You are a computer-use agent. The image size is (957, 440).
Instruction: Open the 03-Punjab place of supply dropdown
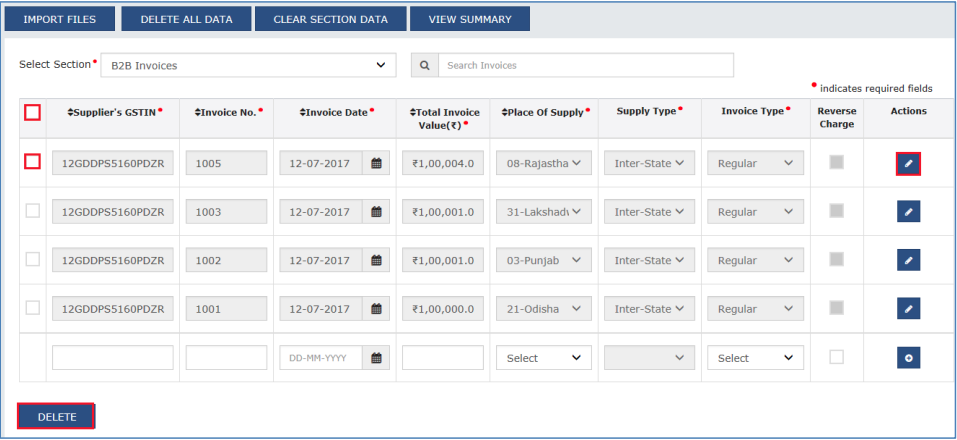[x=544, y=260]
